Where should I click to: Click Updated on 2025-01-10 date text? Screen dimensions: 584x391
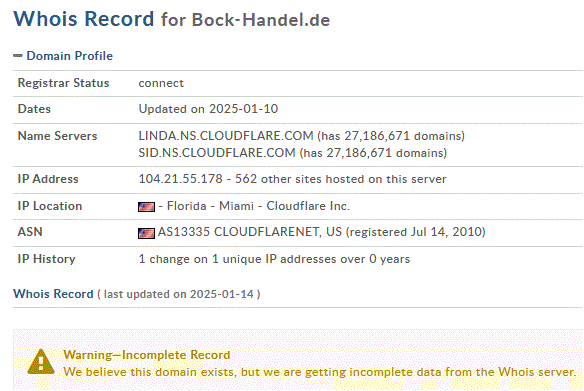pyautogui.click(x=208, y=109)
